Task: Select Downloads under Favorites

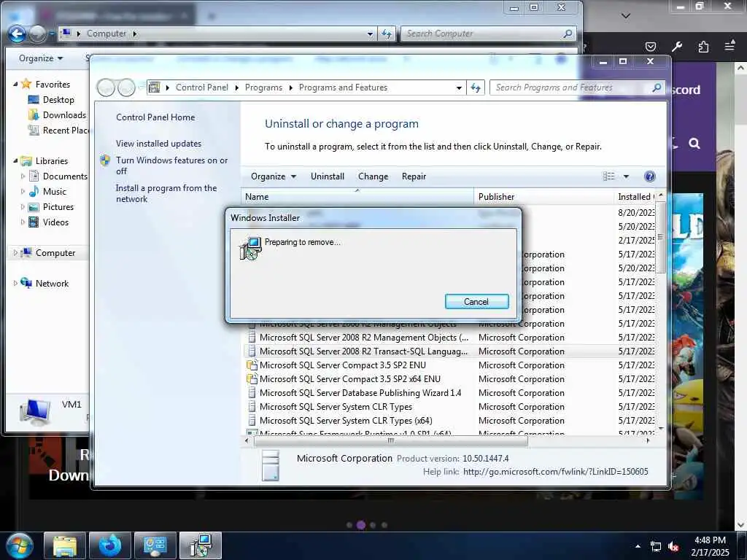Action: pyautogui.click(x=57, y=114)
